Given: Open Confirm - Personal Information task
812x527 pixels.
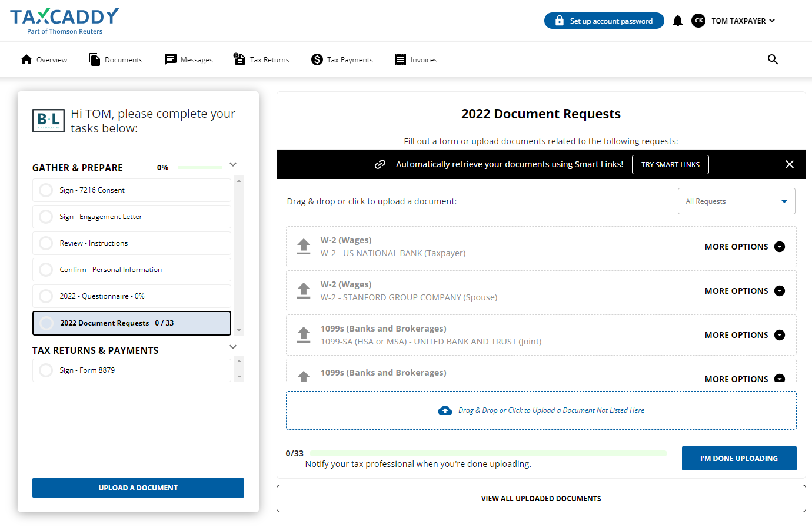Looking at the screenshot, I should pos(132,270).
